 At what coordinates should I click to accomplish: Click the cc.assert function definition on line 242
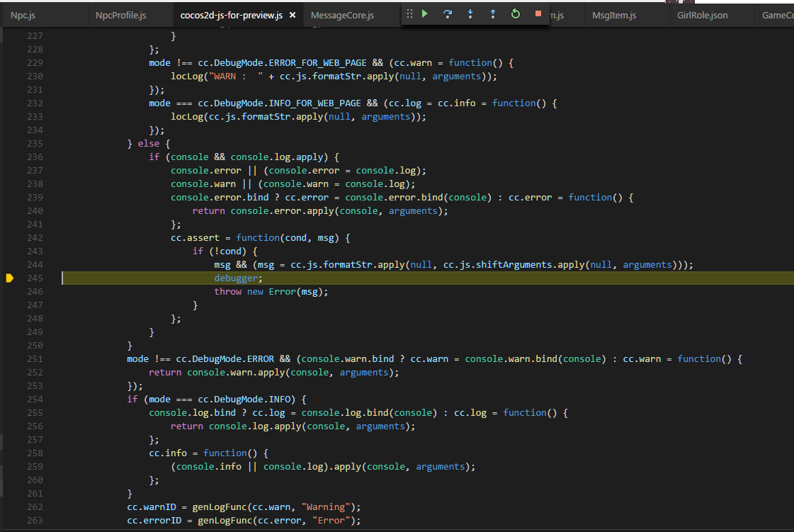(x=260, y=238)
